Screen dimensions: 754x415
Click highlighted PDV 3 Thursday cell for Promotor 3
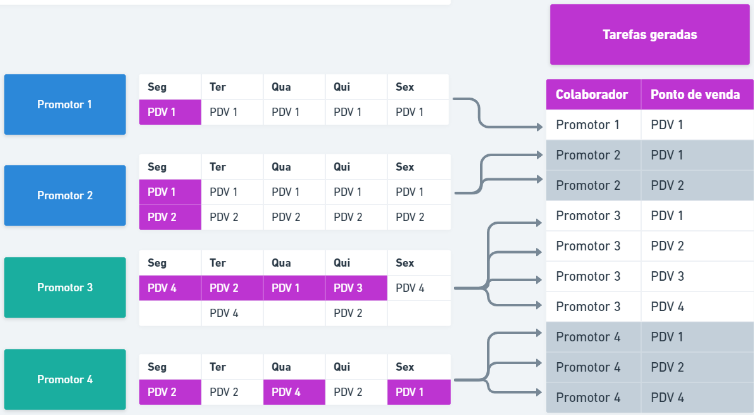(355, 288)
